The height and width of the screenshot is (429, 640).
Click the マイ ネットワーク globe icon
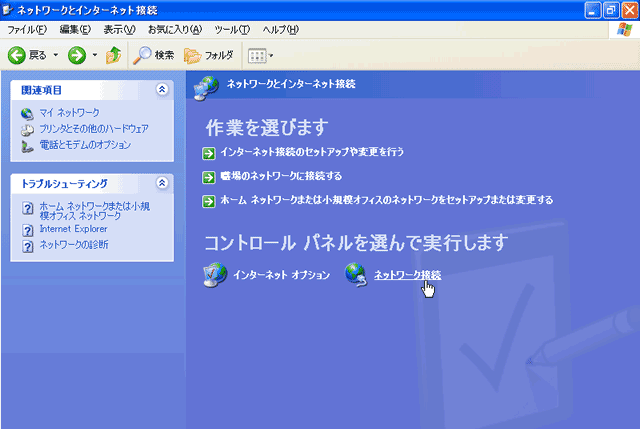click(x=27, y=113)
